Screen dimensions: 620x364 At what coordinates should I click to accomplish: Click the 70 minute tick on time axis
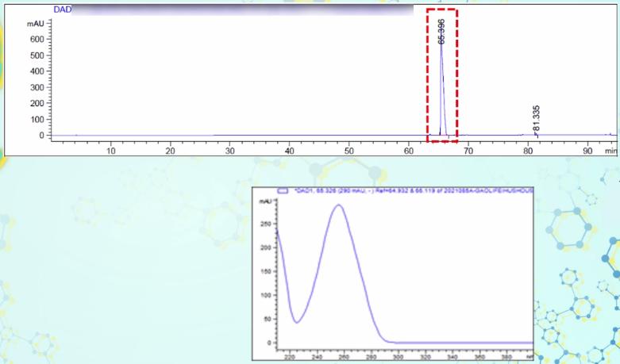(468, 150)
